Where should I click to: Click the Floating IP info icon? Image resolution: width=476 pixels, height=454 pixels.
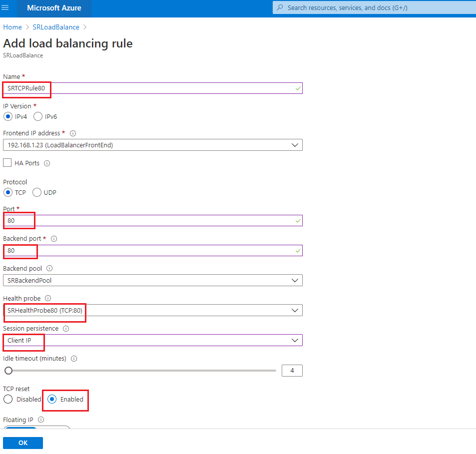[40, 420]
